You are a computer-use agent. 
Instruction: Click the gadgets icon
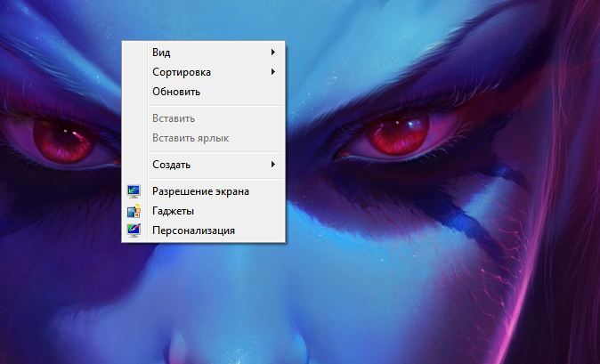pyautogui.click(x=134, y=211)
